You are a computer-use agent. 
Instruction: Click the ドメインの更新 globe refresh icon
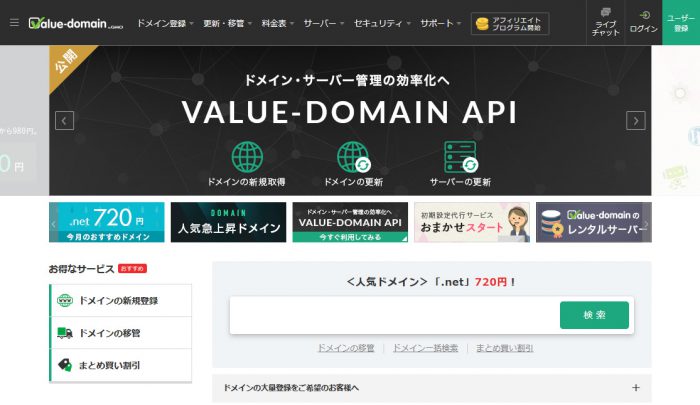pos(354,157)
